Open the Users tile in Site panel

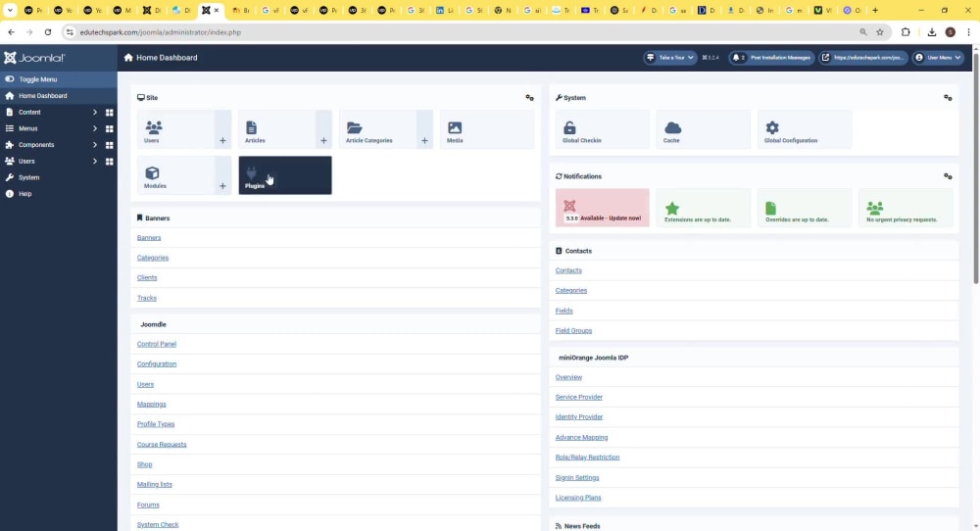point(175,129)
